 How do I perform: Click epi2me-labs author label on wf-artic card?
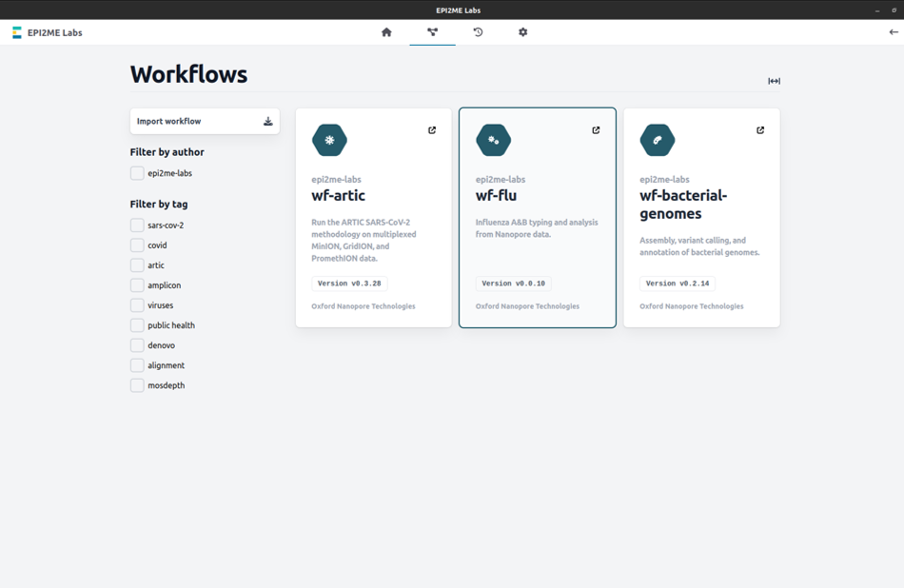click(336, 179)
